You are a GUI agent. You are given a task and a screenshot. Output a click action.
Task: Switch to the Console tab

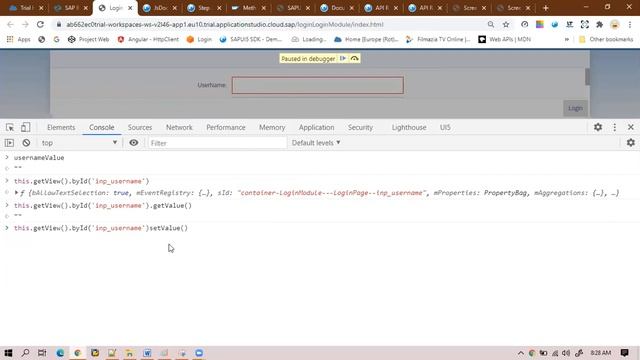click(x=102, y=127)
